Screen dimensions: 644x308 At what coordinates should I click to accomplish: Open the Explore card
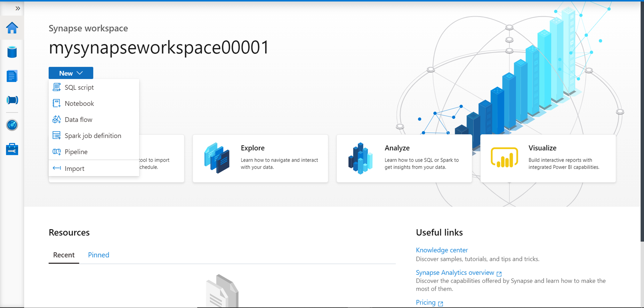coord(260,158)
